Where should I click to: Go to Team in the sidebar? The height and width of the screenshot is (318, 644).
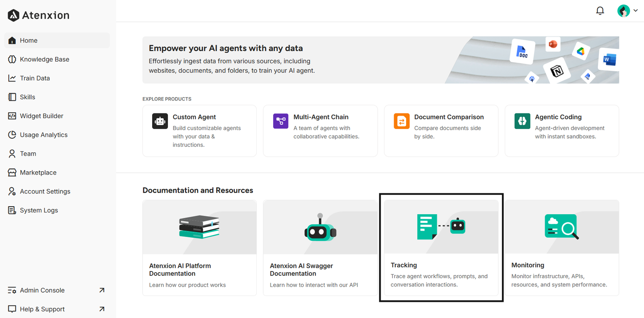28,154
